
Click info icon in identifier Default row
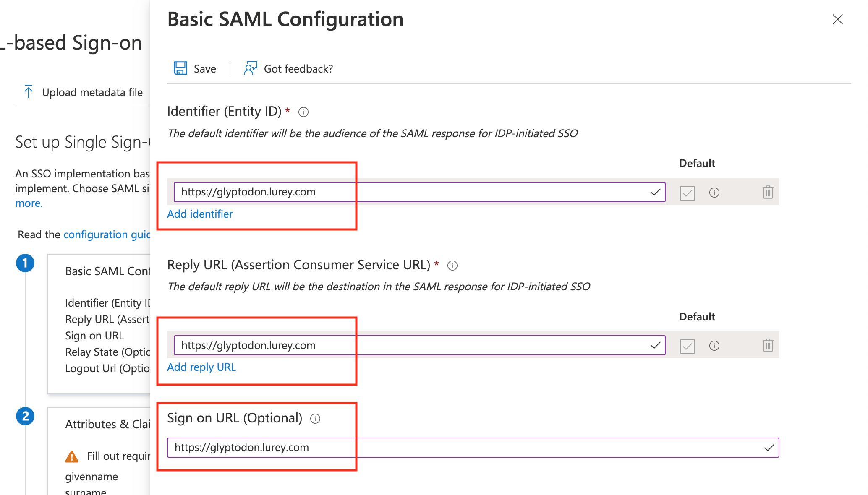click(714, 193)
